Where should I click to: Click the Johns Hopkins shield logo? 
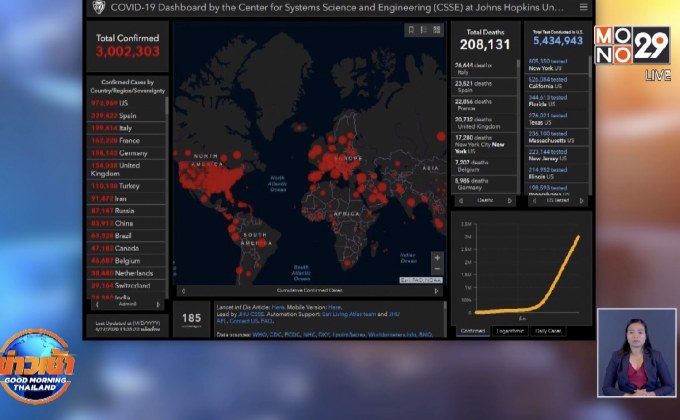click(x=99, y=7)
